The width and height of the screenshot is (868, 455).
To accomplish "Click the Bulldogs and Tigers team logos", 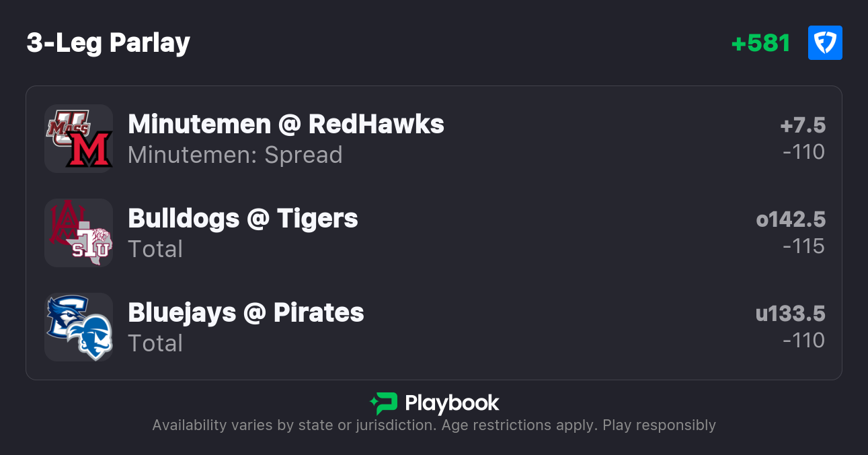I will click(x=79, y=233).
